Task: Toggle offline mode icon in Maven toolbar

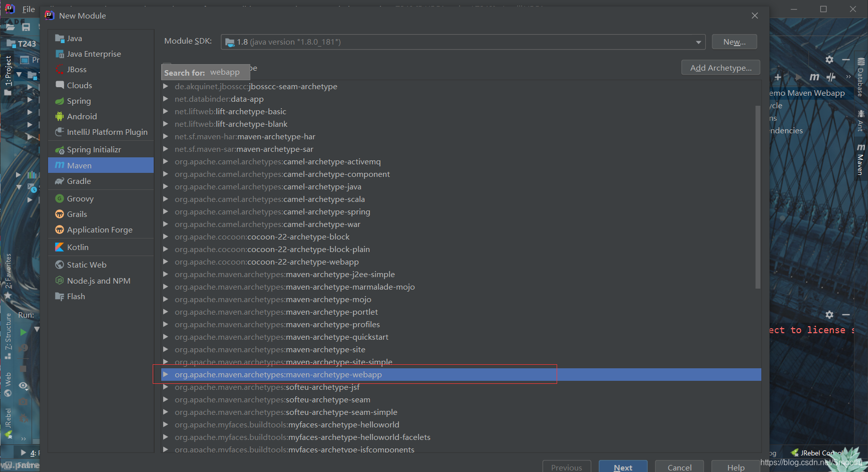Action: coord(831,77)
